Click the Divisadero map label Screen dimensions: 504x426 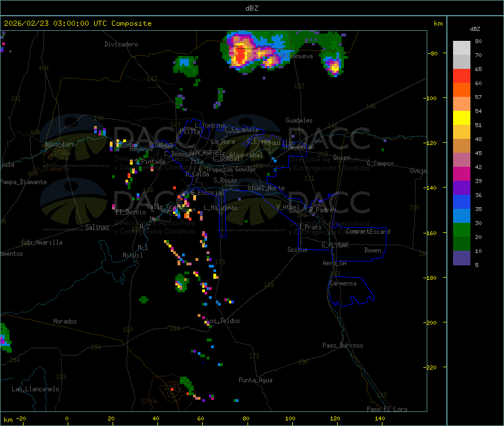pyautogui.click(x=121, y=44)
